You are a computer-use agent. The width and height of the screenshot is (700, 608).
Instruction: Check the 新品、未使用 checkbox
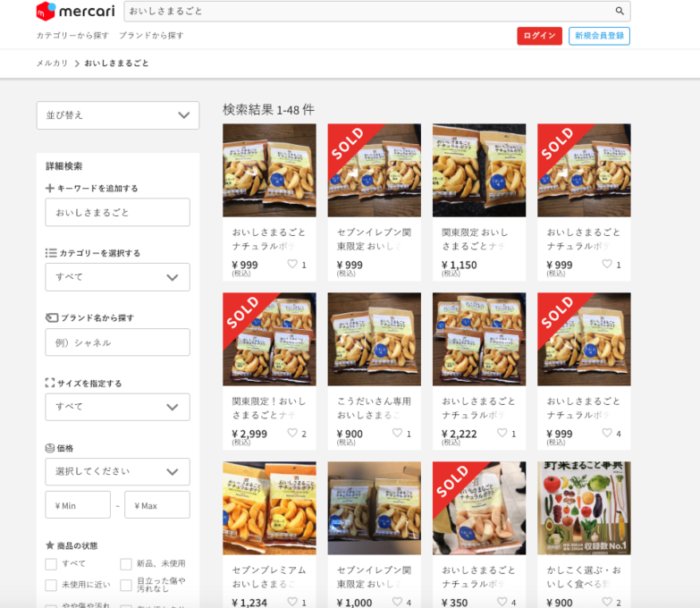click(x=126, y=564)
